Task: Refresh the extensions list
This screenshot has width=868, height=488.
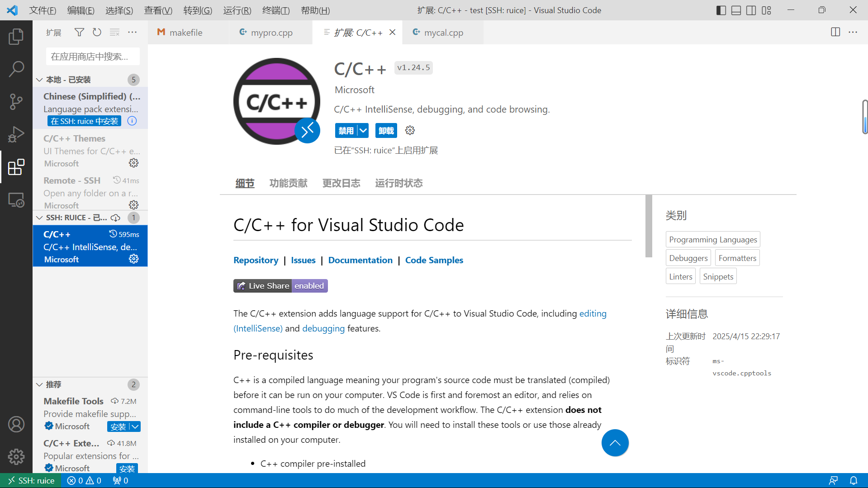Action: tap(97, 32)
